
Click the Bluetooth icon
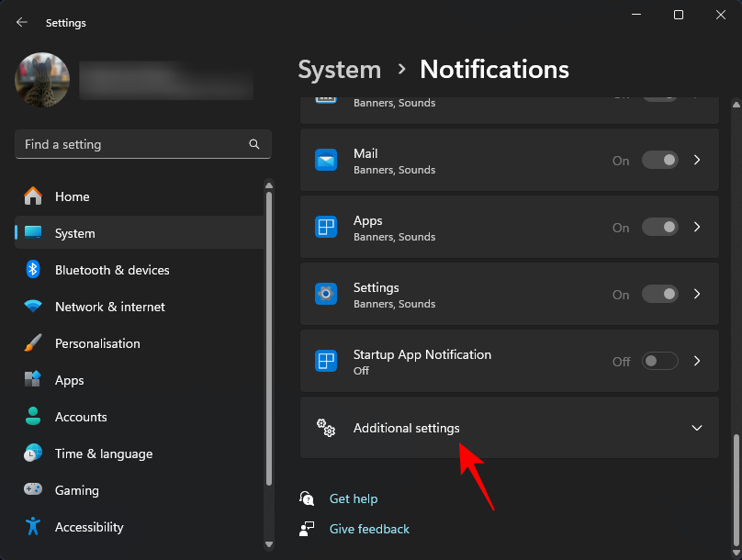click(33, 269)
